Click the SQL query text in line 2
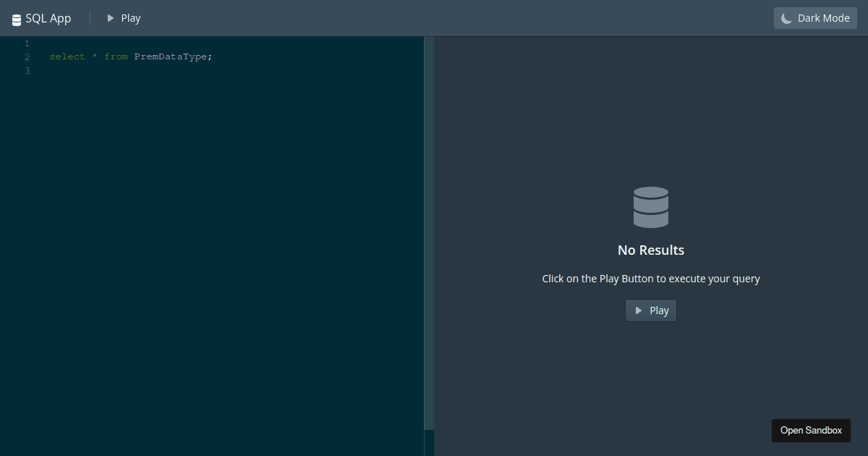Screen dimensions: 868x456 point(131,56)
